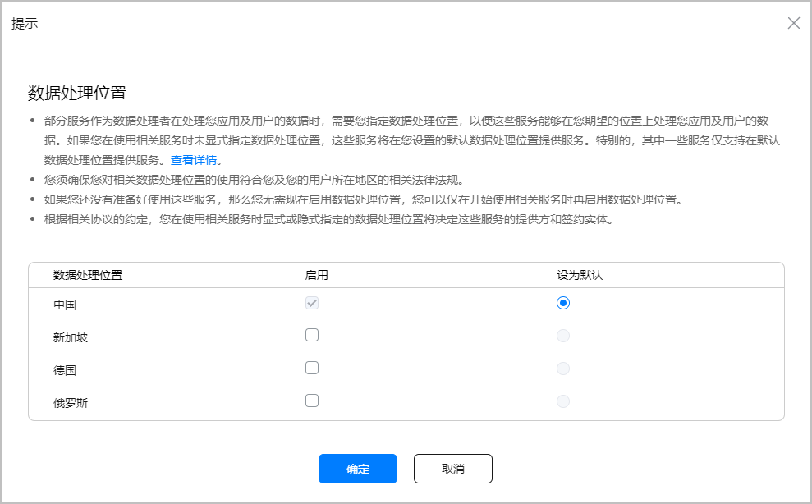The image size is (812, 504).
Task: Select the 德国 row label
Action: (x=65, y=370)
